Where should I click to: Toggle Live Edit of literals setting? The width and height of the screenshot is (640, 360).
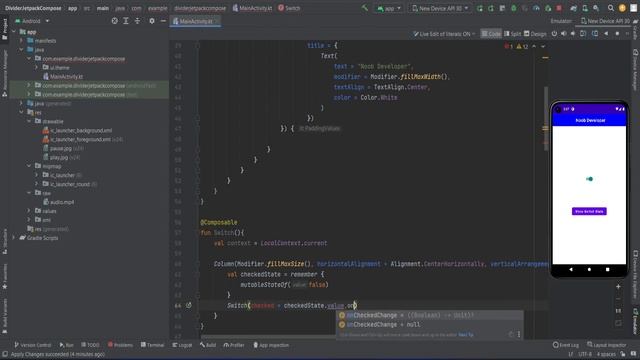tap(444, 34)
